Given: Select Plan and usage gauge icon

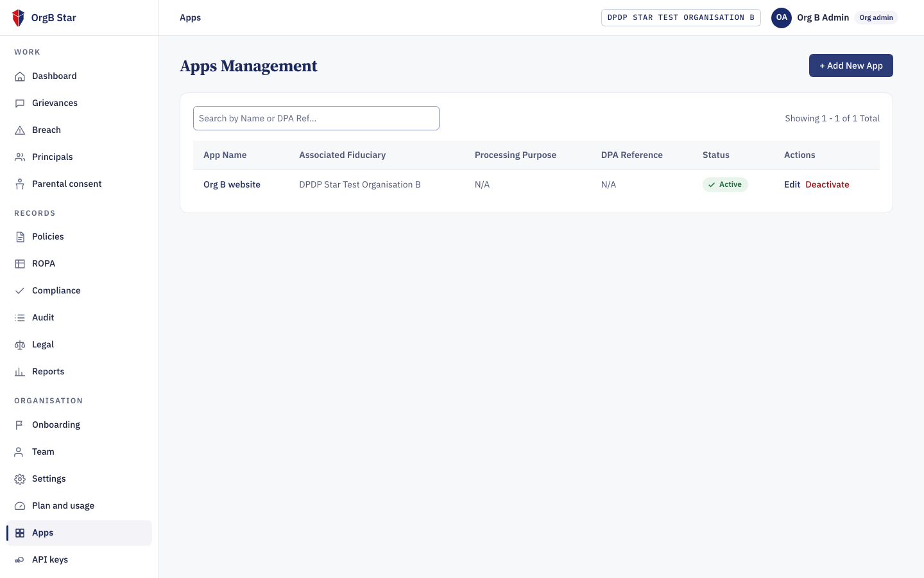Looking at the screenshot, I should click(x=20, y=506).
